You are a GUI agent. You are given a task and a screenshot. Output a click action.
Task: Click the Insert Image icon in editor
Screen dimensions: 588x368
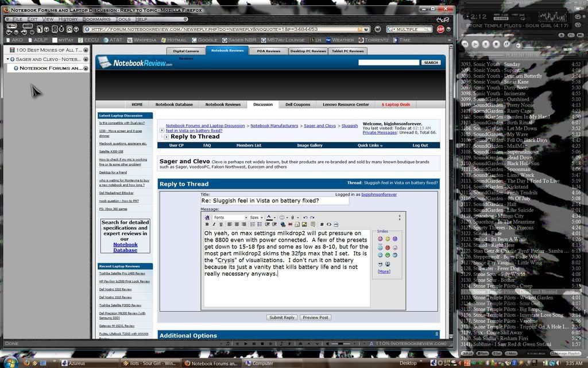pos(304,225)
